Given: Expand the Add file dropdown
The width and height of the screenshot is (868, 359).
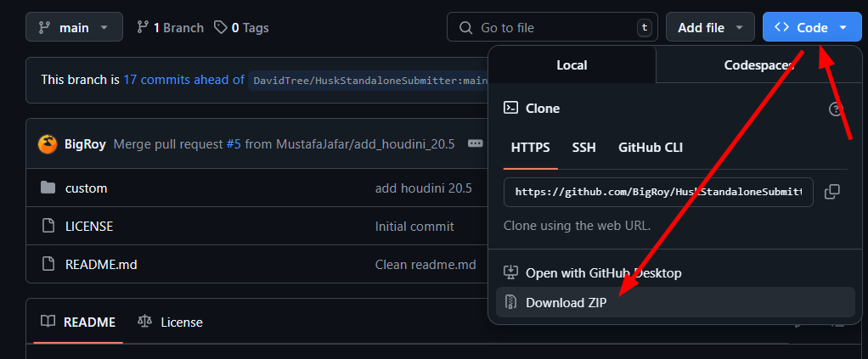Looking at the screenshot, I should 710,27.
